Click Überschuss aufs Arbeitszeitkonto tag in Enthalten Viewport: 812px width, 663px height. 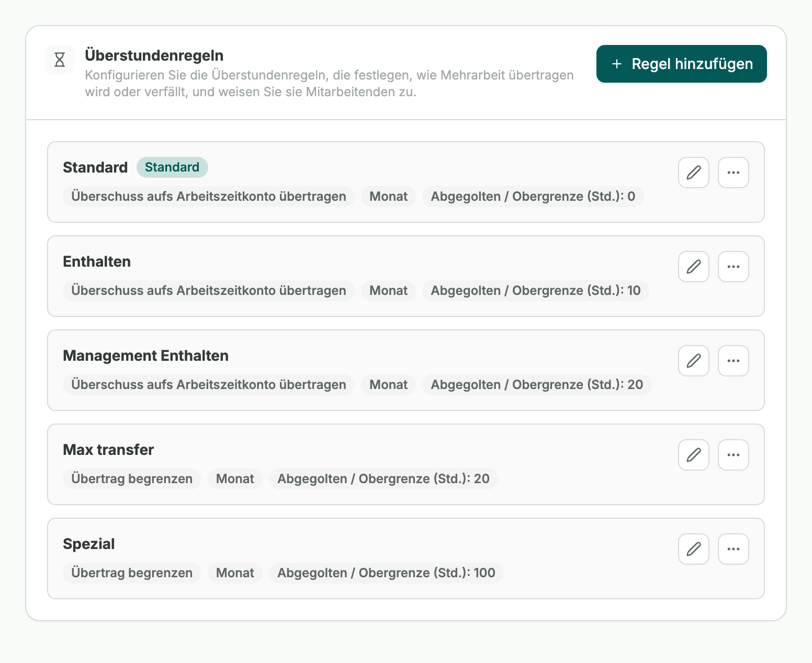pos(209,291)
